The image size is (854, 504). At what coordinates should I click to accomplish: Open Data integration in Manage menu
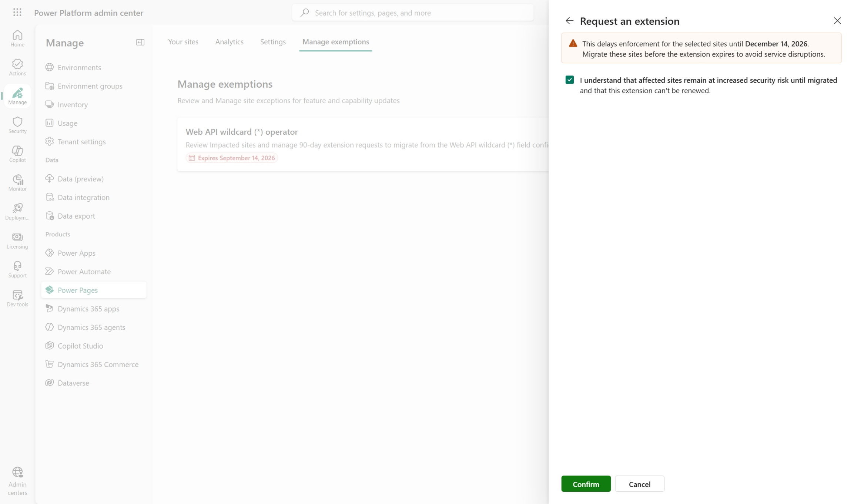[94, 197]
